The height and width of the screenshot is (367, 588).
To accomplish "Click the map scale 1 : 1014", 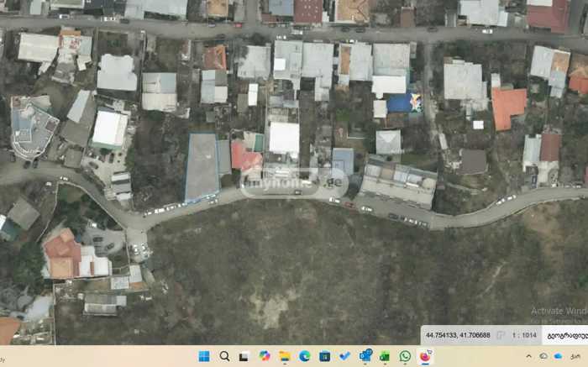I will click(x=524, y=335).
